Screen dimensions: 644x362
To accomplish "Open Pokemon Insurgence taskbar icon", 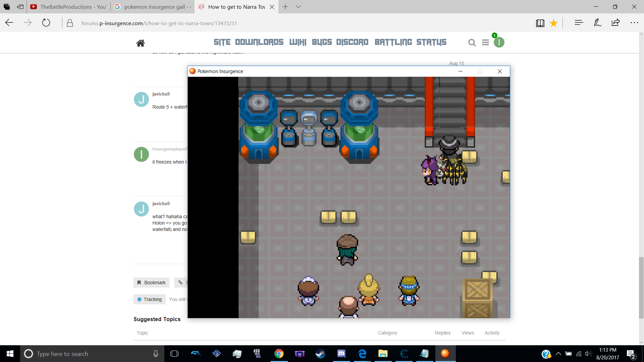I will 445,354.
